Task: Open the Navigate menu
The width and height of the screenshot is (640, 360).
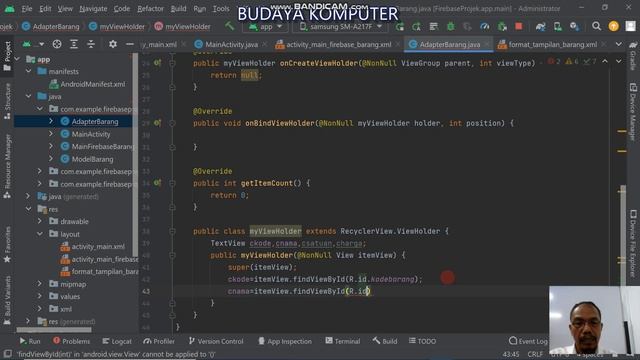Action: point(93,9)
